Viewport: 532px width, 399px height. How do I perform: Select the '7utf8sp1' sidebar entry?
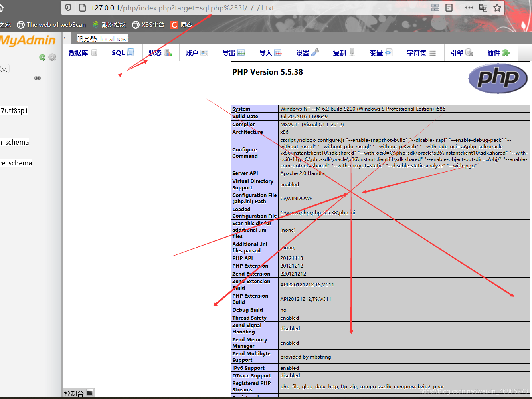[14, 111]
